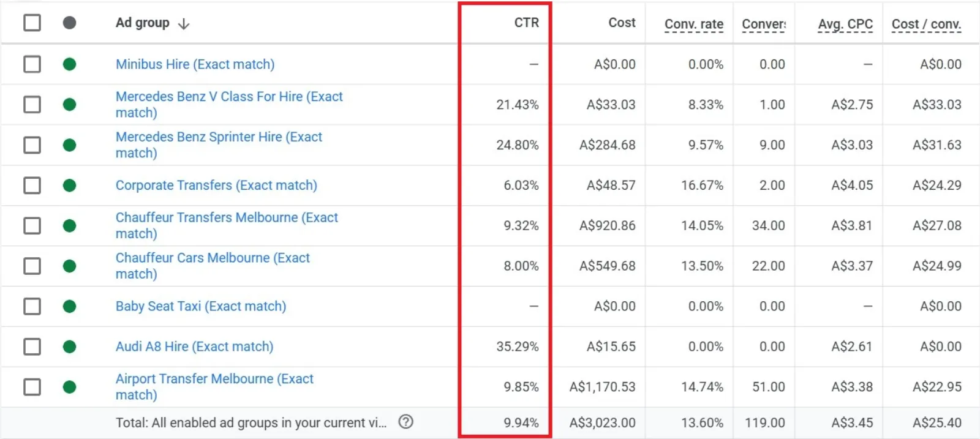
Task: Click the Conv. rate column header
Action: [694, 24]
